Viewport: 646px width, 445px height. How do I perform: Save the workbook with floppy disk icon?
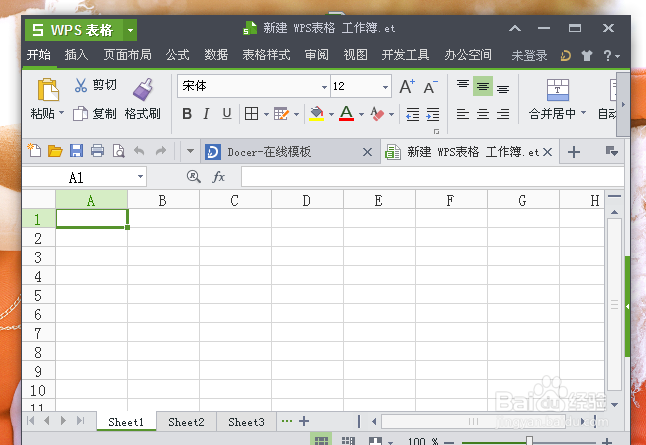(x=76, y=151)
